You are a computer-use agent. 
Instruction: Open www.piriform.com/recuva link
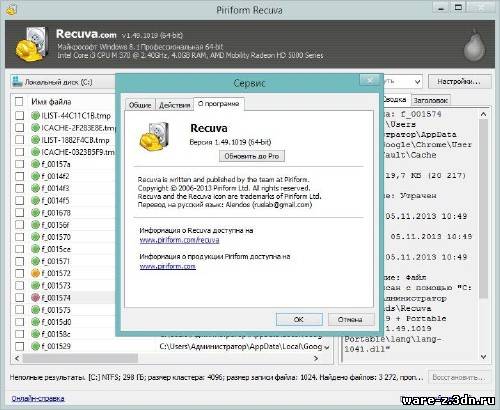pos(179,240)
